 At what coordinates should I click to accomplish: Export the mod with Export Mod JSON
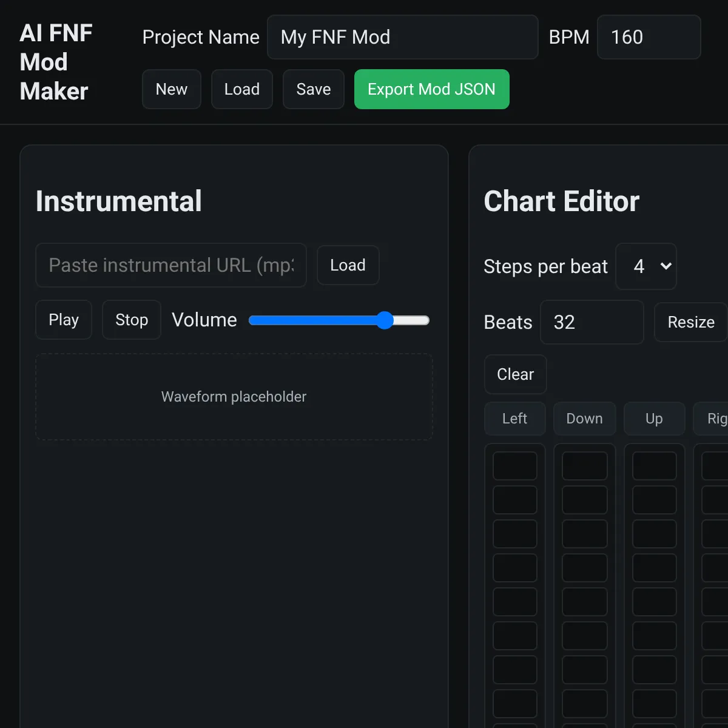[431, 89]
